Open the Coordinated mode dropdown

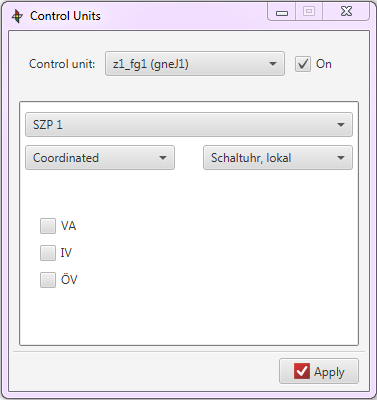point(100,158)
